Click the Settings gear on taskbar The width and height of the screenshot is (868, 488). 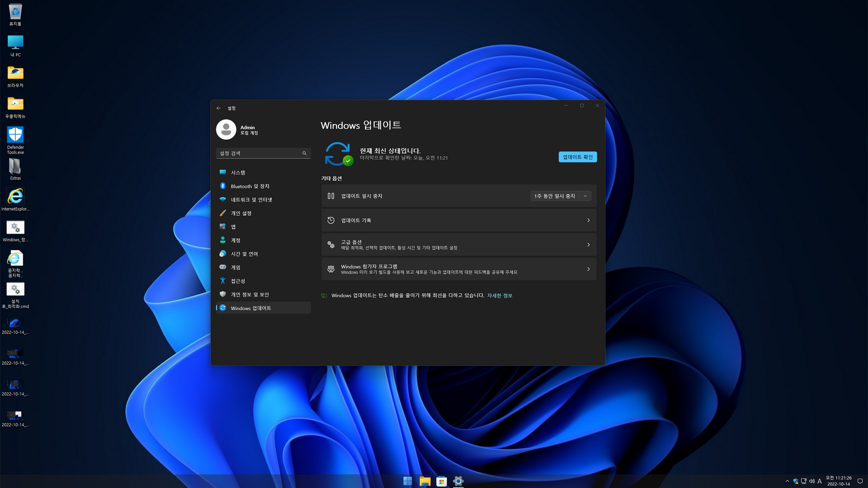(458, 481)
